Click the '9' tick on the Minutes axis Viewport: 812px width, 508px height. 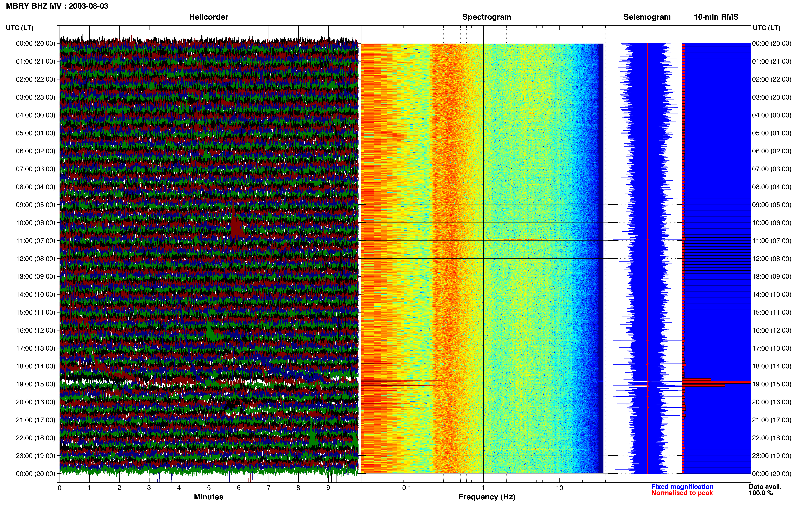click(328, 488)
